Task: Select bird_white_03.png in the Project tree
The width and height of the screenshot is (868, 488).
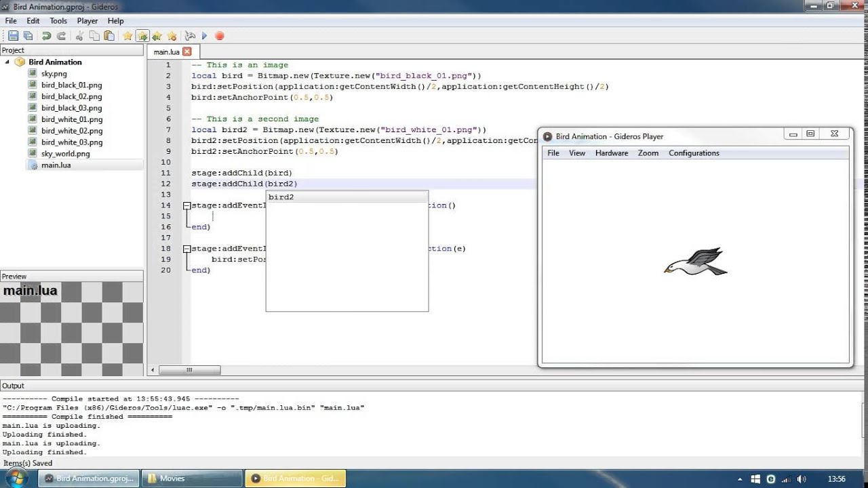Action: (x=71, y=142)
